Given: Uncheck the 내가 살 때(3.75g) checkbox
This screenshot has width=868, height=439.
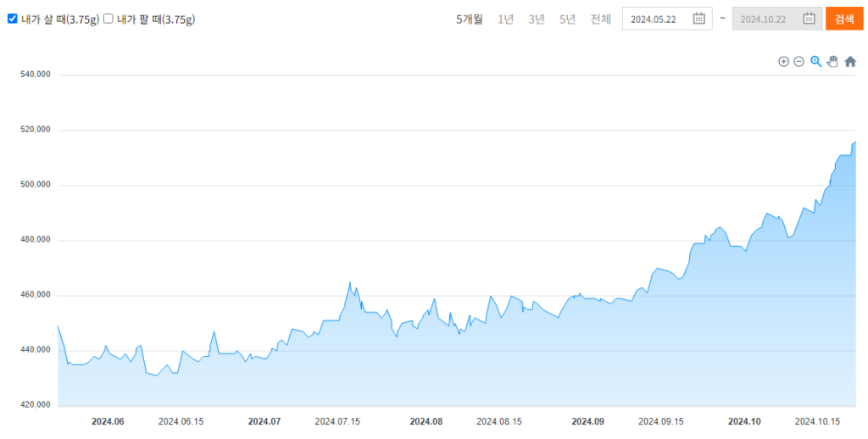Looking at the screenshot, I should click(x=13, y=19).
